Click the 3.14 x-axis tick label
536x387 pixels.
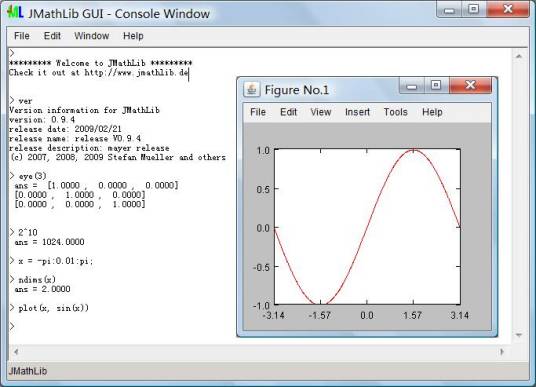[459, 315]
